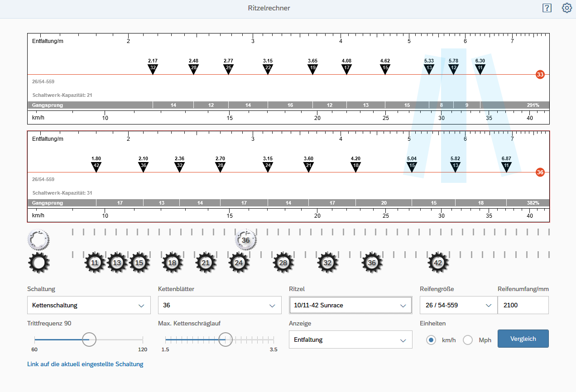Select the 42-tooth sprocket gear
The width and height of the screenshot is (576, 392).
(438, 263)
